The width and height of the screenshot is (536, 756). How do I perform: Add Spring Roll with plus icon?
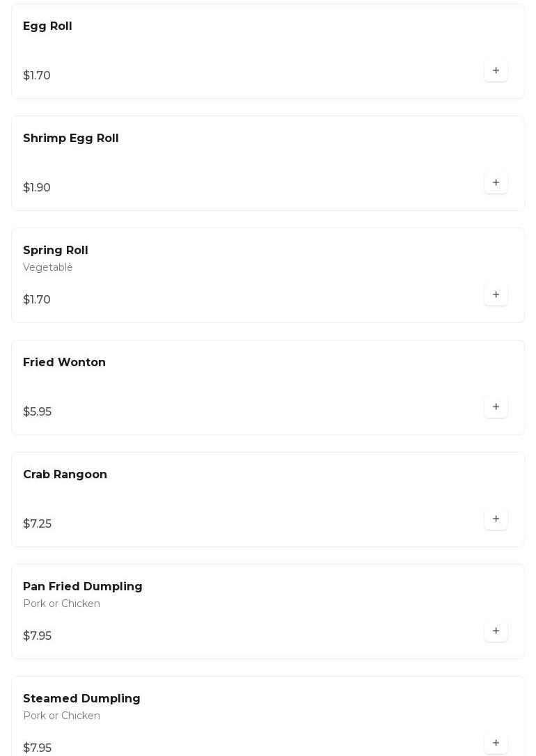click(x=496, y=294)
